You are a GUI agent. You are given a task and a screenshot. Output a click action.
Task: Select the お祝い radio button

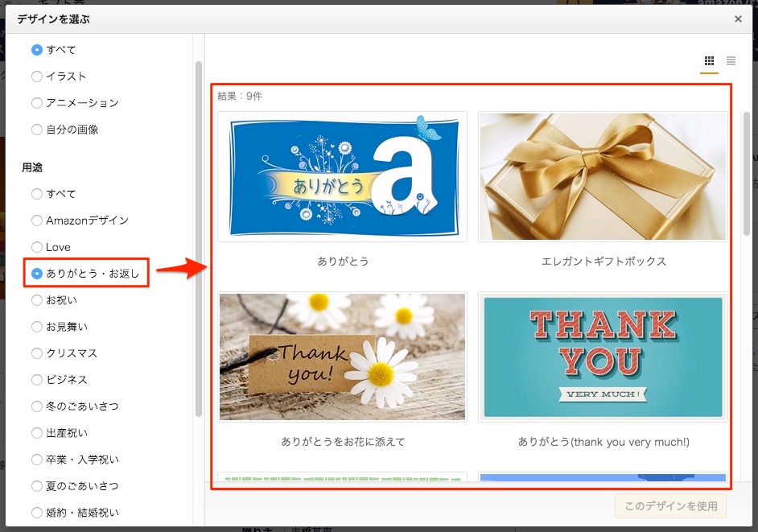(x=37, y=300)
